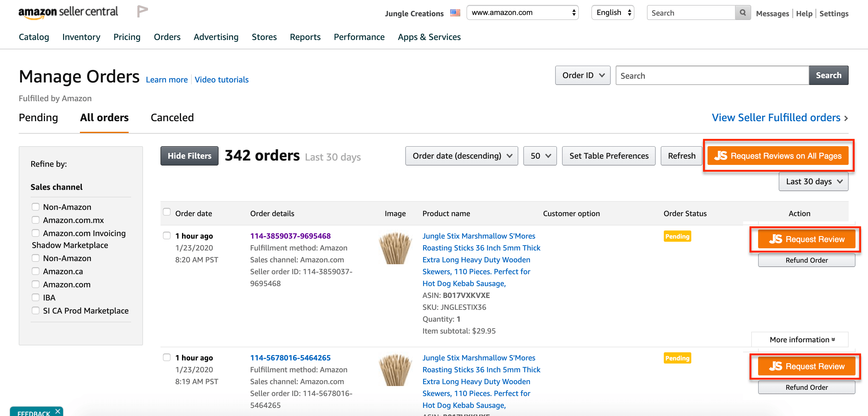The image size is (868, 416).
Task: Open the Last 30 days range dropdown
Action: click(813, 182)
